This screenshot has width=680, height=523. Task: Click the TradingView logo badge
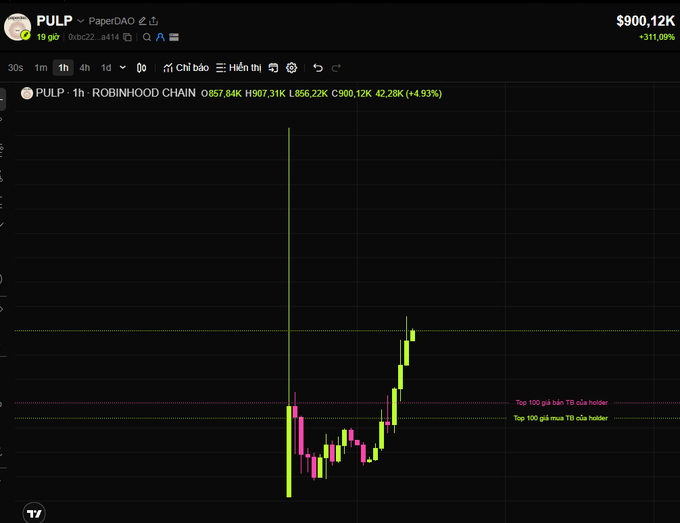tap(34, 513)
